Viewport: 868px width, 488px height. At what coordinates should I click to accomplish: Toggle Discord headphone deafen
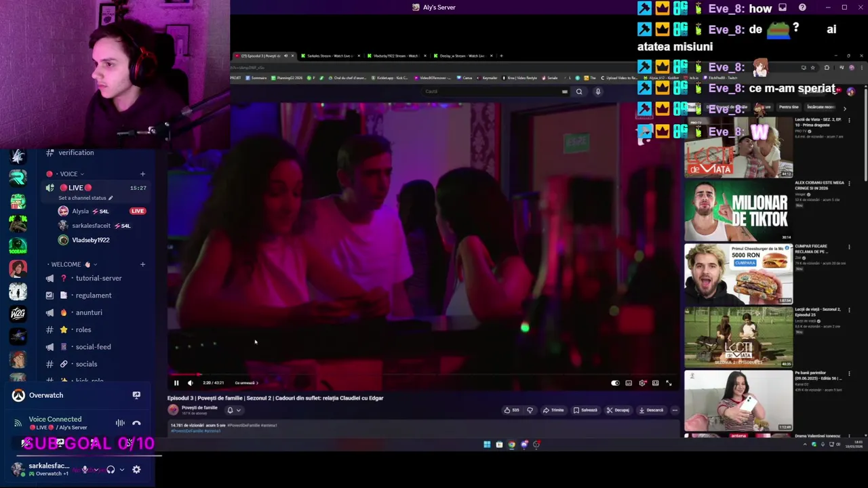[x=111, y=469]
